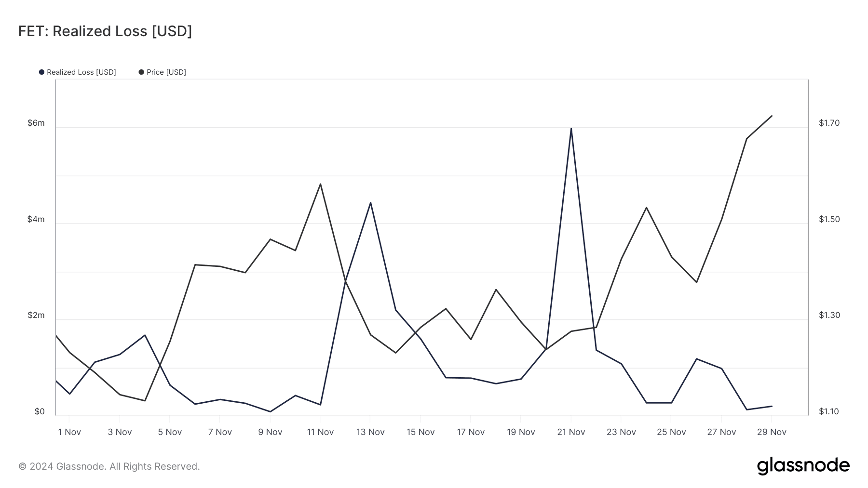This screenshot has width=868, height=488.
Task: Toggle the Realized Loss [USD] legend label
Action: click(x=81, y=72)
